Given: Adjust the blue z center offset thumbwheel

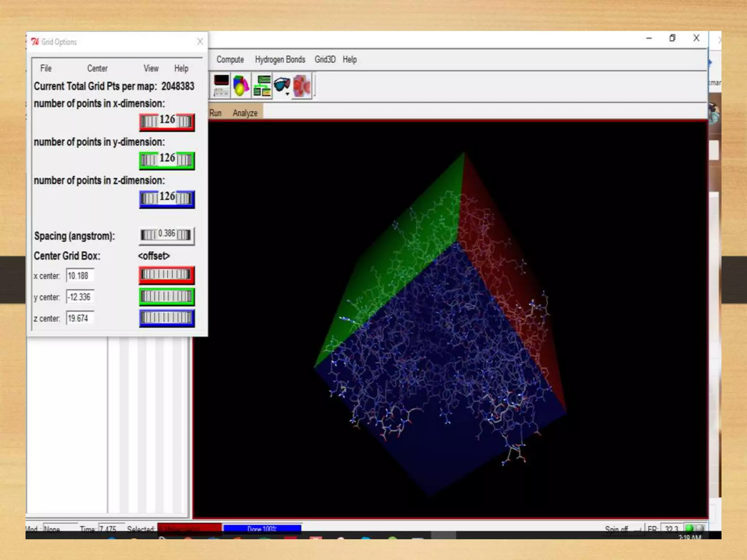Looking at the screenshot, I should [167, 318].
